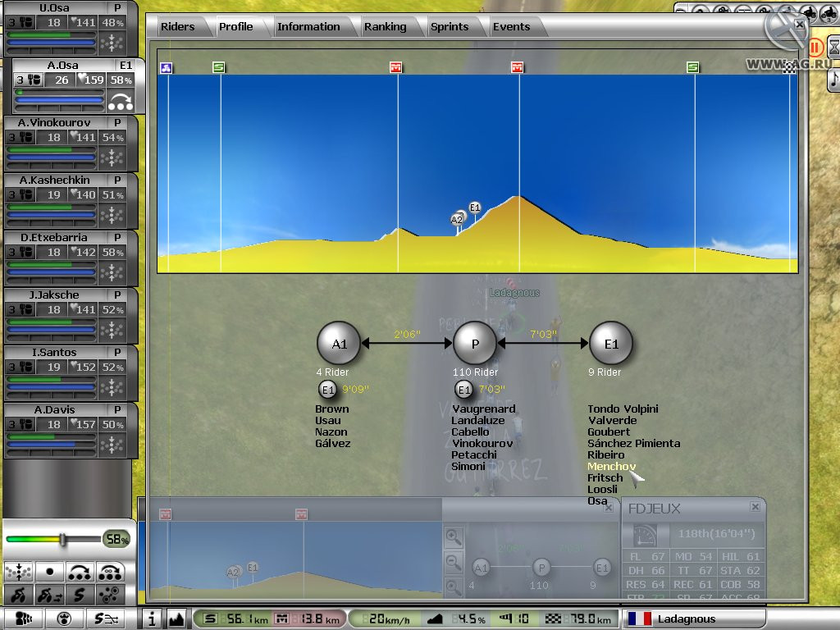Select rider Vaugrenard in the peloton list
Image resolution: width=840 pixels, height=630 pixels.
484,409
